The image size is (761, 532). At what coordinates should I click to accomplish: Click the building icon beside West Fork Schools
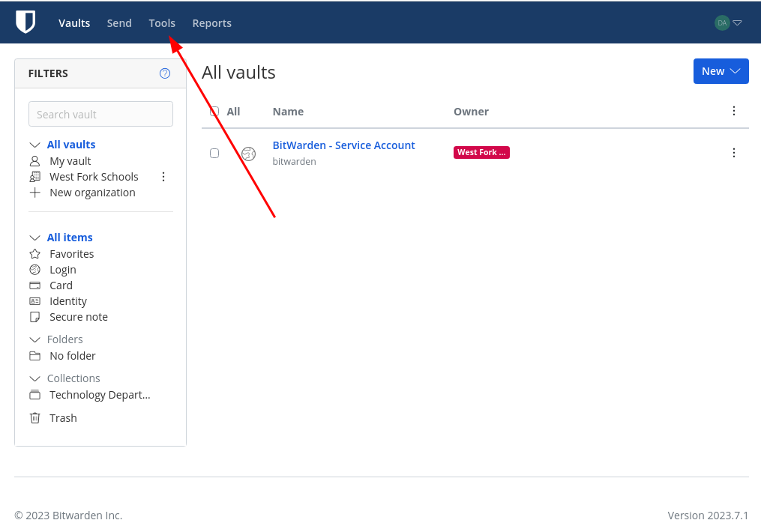click(x=35, y=177)
